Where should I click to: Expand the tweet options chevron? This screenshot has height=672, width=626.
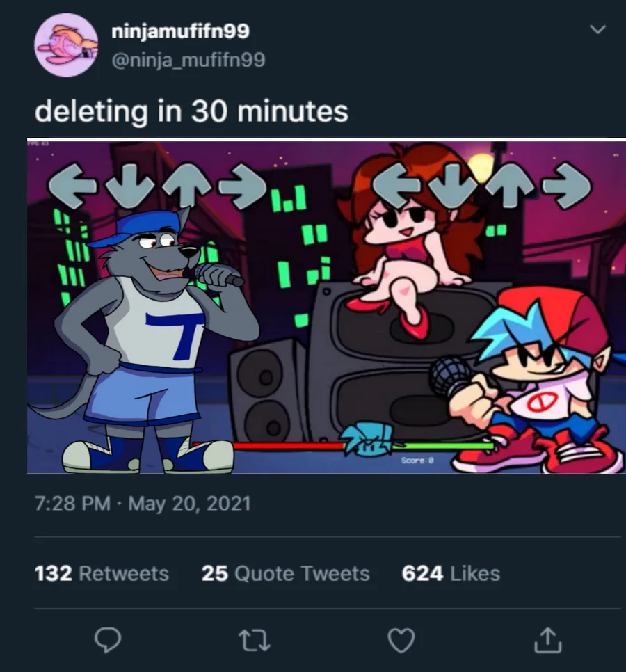click(x=597, y=30)
